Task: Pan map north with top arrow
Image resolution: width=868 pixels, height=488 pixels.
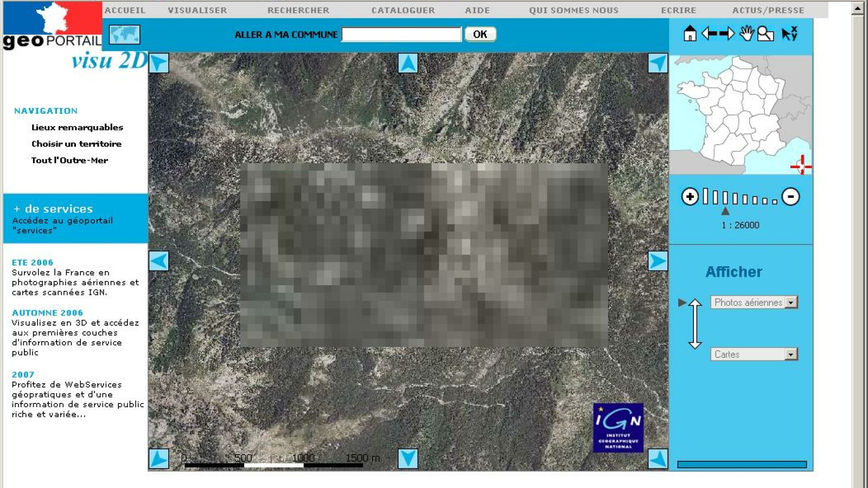Action: tap(408, 63)
